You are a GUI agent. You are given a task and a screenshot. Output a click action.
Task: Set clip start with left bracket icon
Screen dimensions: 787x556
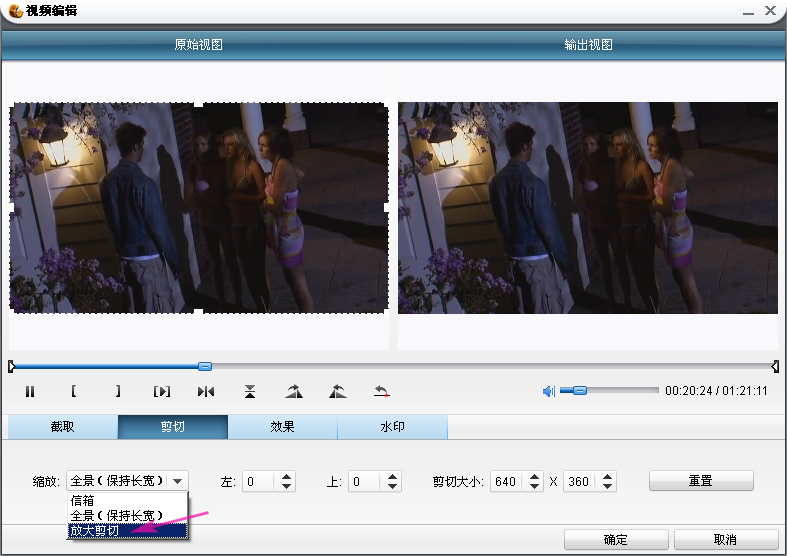tap(74, 391)
